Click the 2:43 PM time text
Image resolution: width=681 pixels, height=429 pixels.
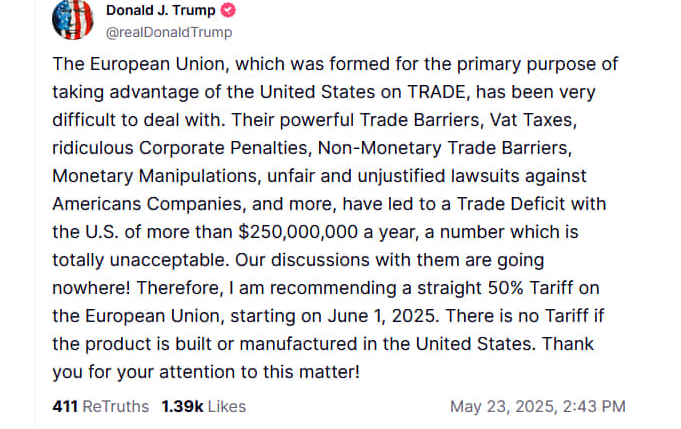(x=594, y=407)
